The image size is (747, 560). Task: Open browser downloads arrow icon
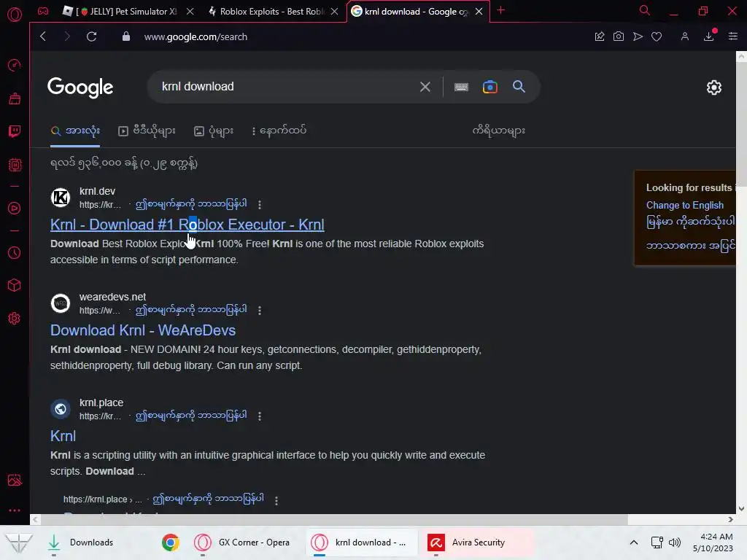click(709, 36)
